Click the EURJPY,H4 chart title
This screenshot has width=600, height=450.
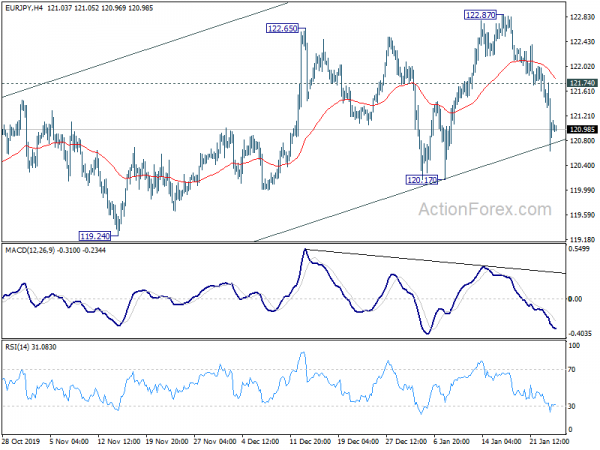tap(24, 8)
